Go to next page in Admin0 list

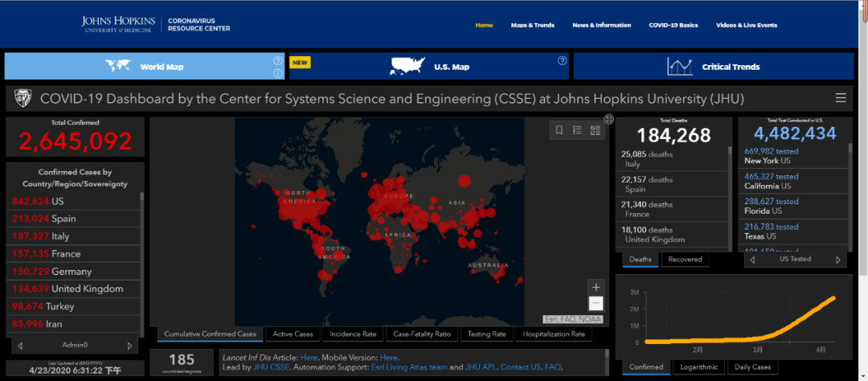[x=130, y=346]
